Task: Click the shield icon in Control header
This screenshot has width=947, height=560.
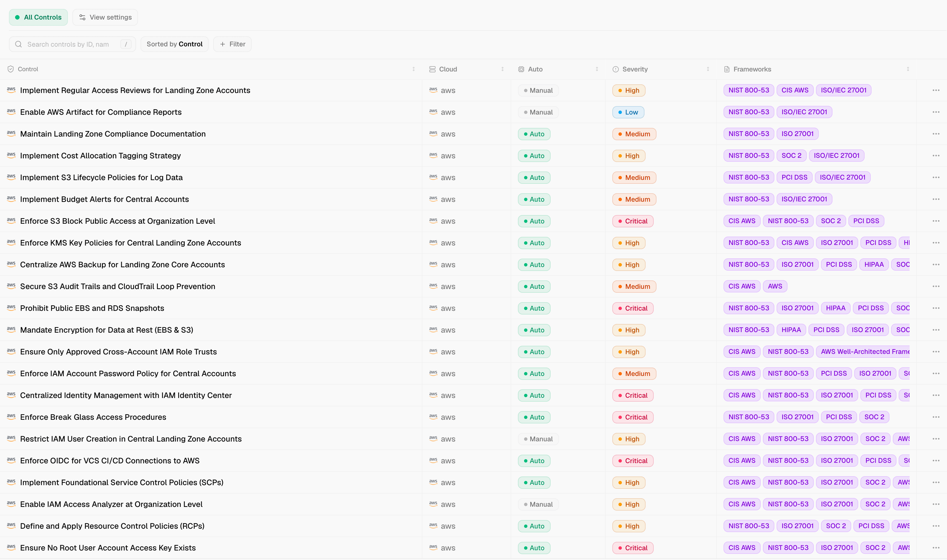Action: (11, 69)
